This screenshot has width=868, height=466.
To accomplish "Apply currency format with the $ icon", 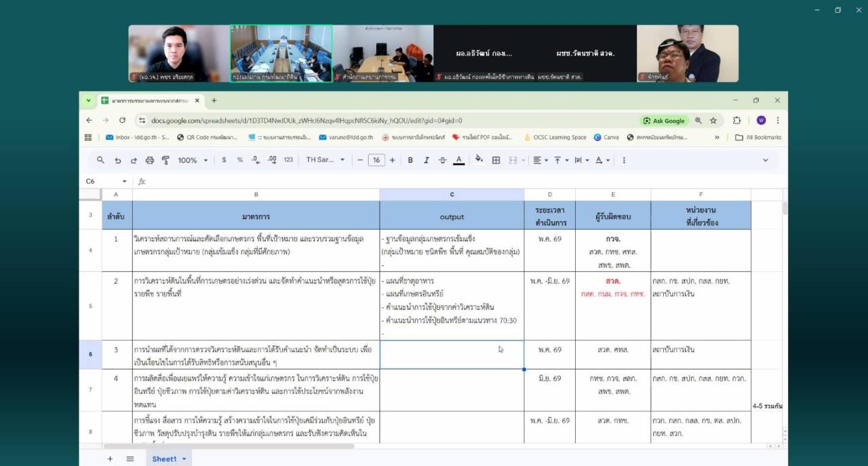I will (224, 160).
